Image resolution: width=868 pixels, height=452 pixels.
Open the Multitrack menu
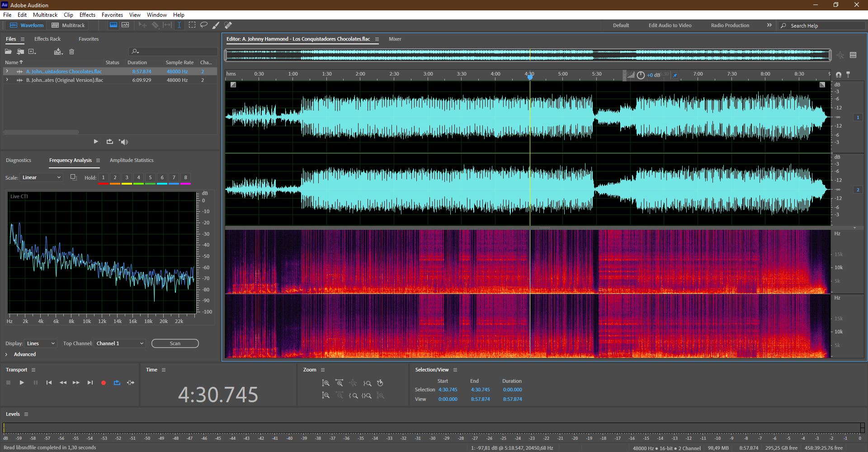pos(45,15)
